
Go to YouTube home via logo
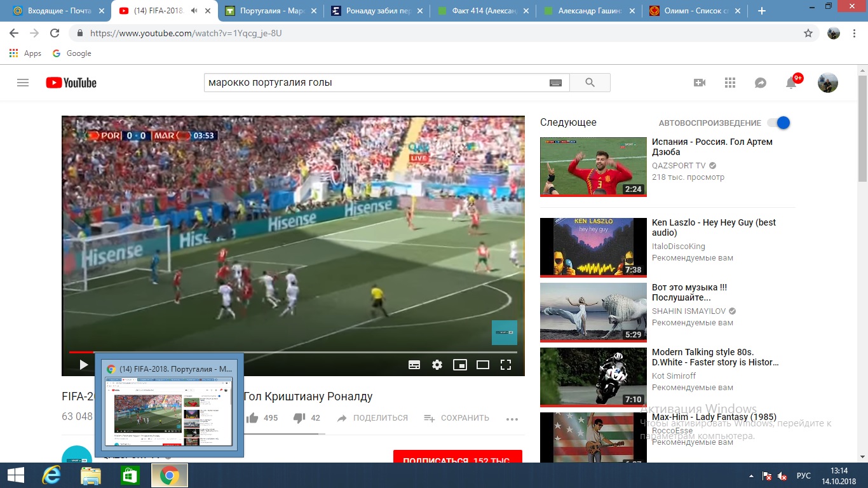71,83
